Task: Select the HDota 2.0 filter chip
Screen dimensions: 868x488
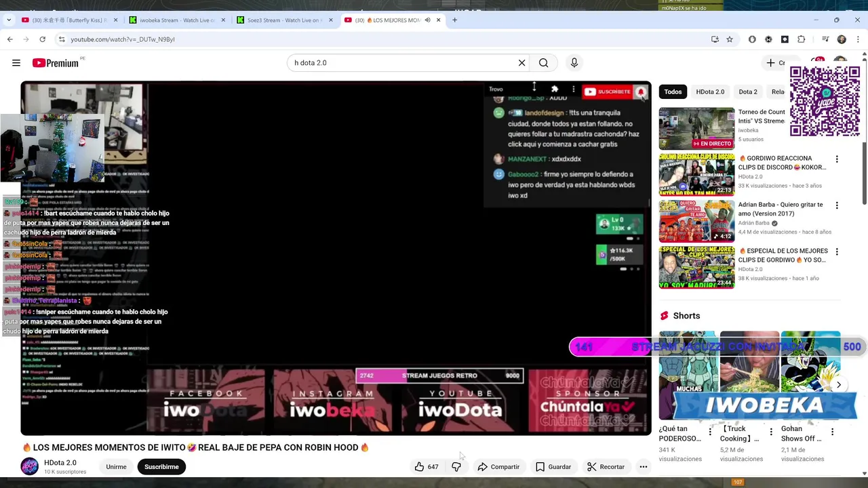Action: (x=710, y=91)
